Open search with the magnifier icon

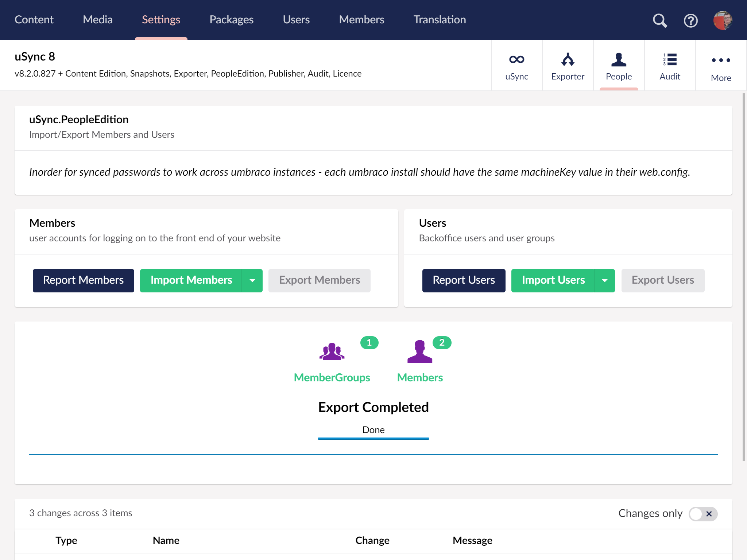659,20
